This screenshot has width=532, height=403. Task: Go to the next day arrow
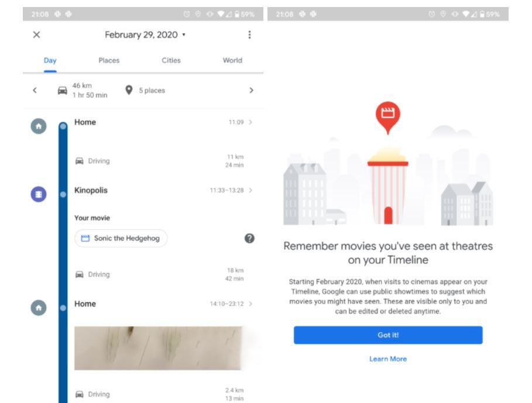(x=251, y=91)
